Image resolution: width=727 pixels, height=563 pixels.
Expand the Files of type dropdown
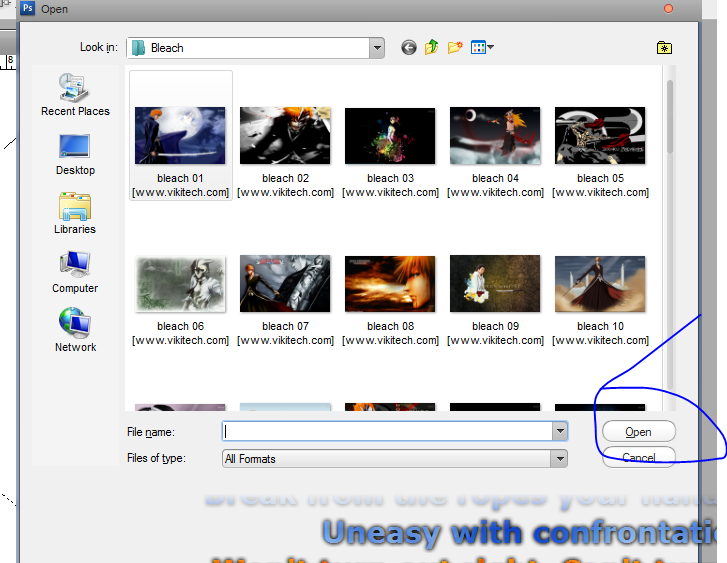point(560,459)
